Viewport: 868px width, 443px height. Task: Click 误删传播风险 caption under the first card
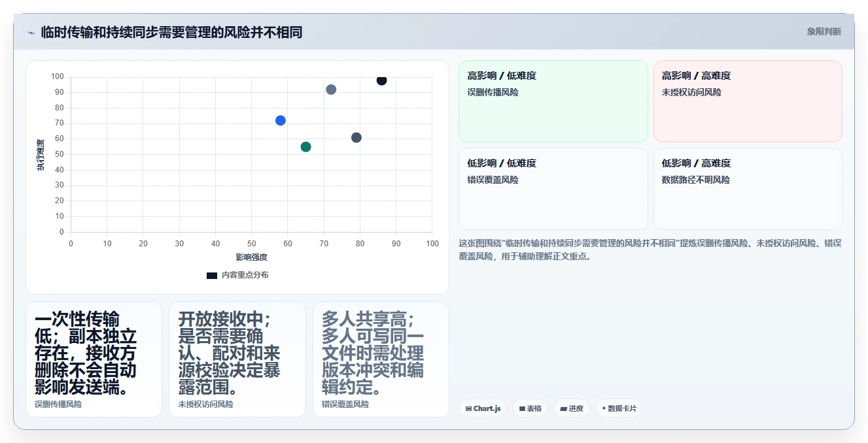point(58,404)
